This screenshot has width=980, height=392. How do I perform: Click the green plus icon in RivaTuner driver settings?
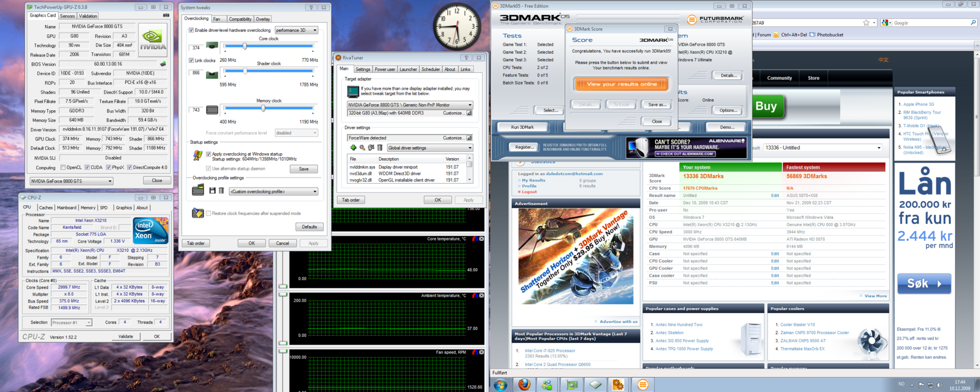tap(353, 148)
